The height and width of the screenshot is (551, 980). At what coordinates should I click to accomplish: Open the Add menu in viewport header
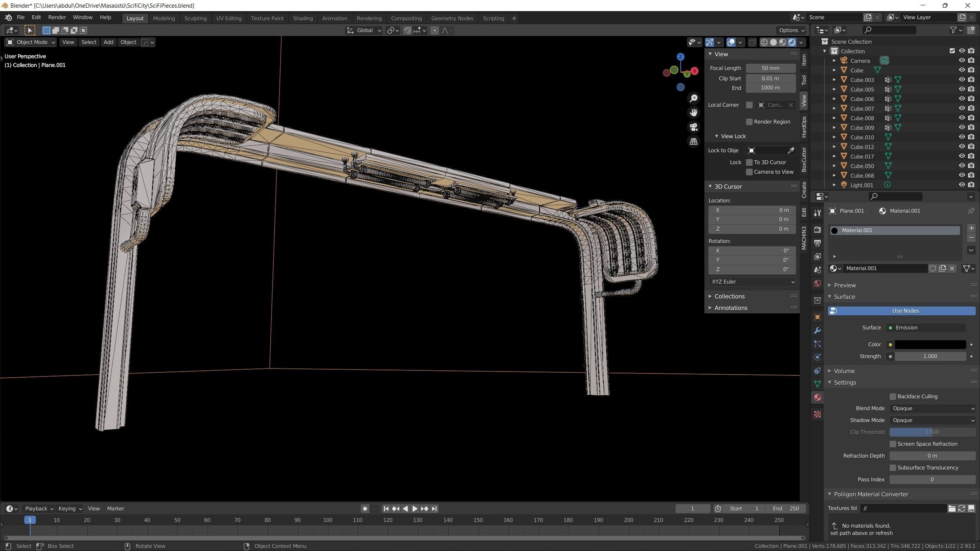(108, 42)
